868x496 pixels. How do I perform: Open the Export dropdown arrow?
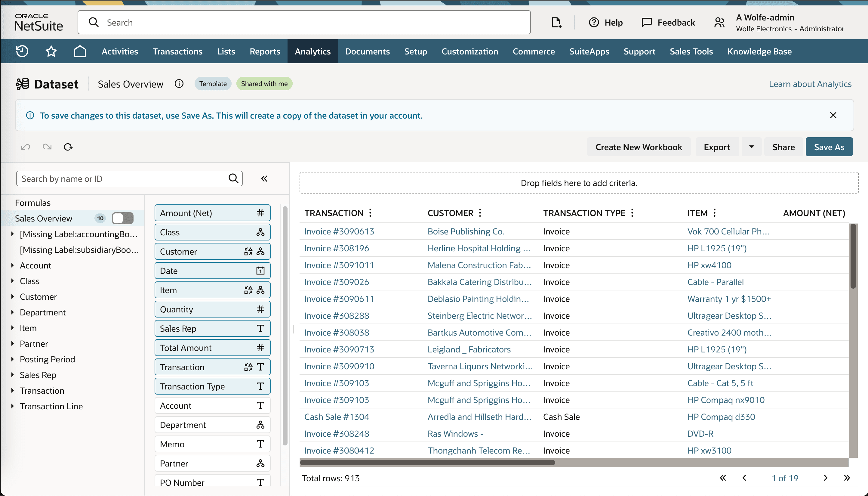click(x=752, y=147)
